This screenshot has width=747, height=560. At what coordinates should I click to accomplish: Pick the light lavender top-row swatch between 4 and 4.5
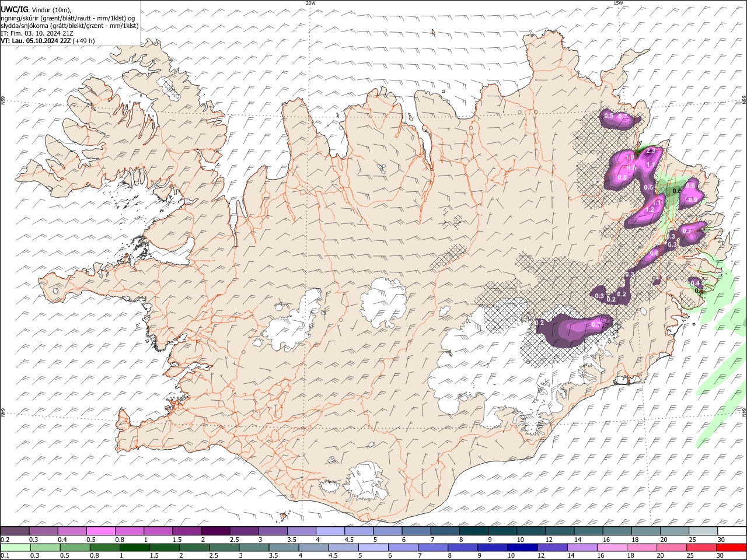click(x=330, y=531)
